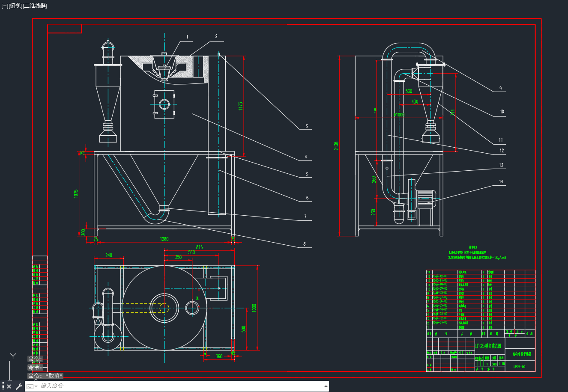
Task: Open the 二维线框 visual style menu
Action: click(x=35, y=6)
